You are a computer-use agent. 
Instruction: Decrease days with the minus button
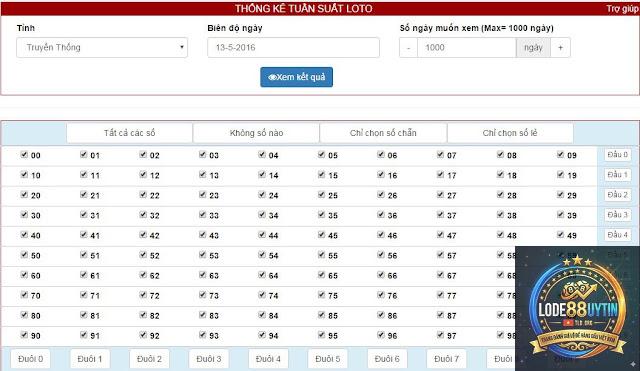click(x=408, y=47)
